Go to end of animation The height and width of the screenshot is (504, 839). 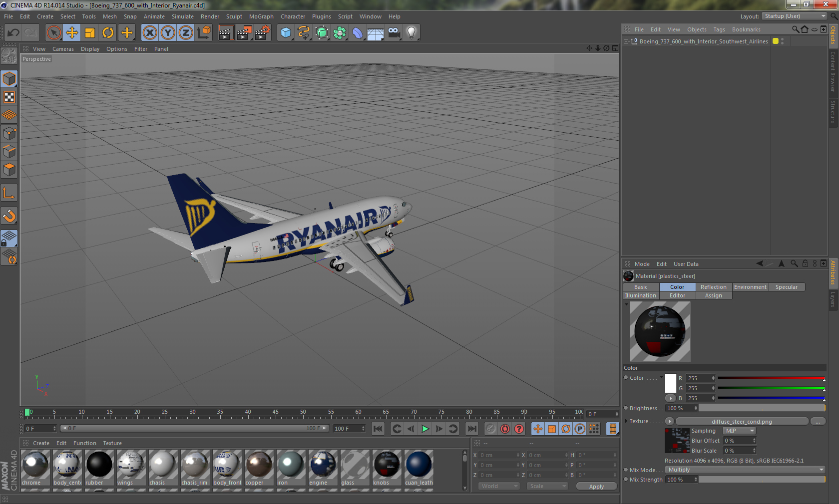tap(471, 429)
